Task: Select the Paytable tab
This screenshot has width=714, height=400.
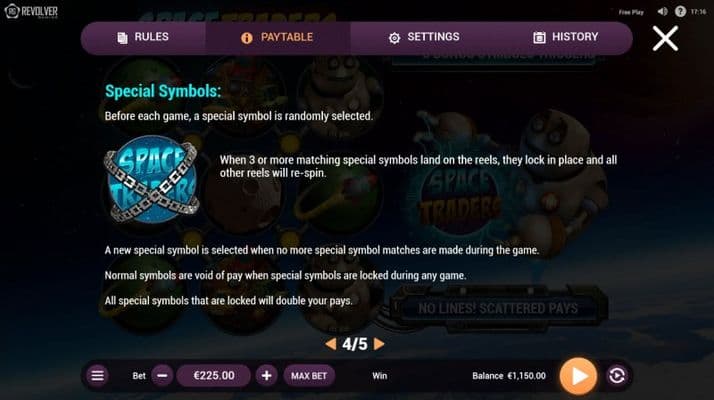Action: [x=278, y=37]
